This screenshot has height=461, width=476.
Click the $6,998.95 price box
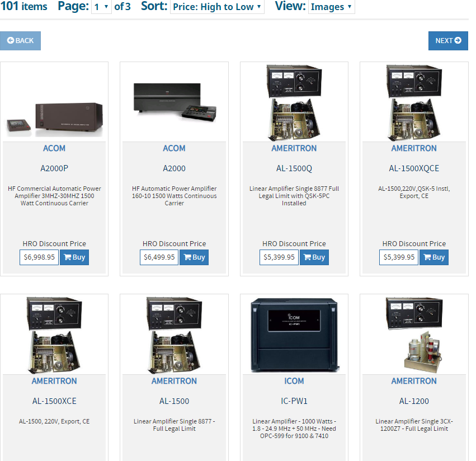tap(39, 257)
